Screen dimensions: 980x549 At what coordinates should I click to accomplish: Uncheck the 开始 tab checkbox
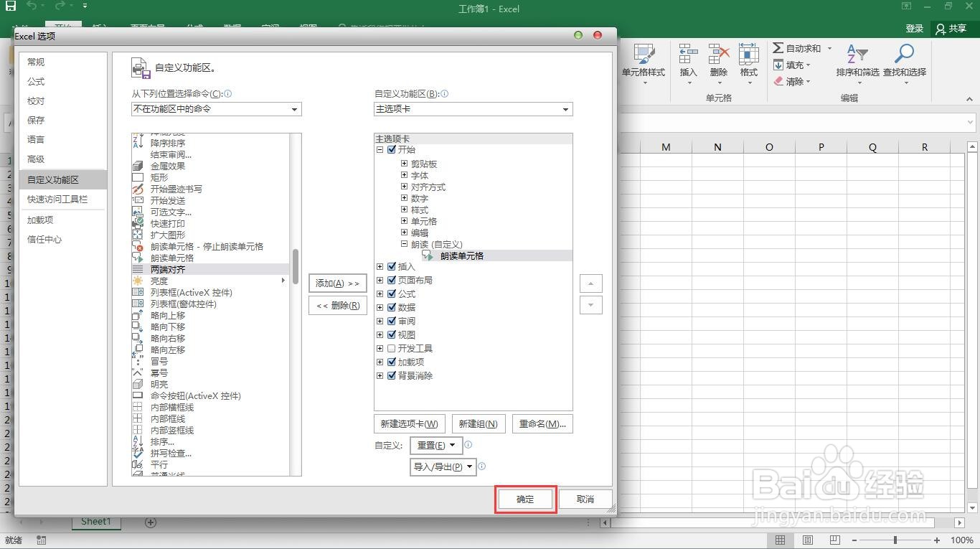(x=392, y=150)
